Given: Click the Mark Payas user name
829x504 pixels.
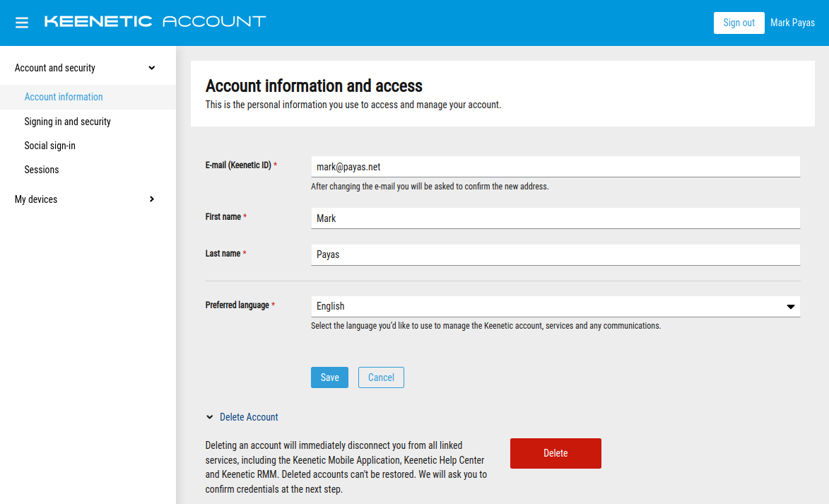Looking at the screenshot, I should point(792,23).
